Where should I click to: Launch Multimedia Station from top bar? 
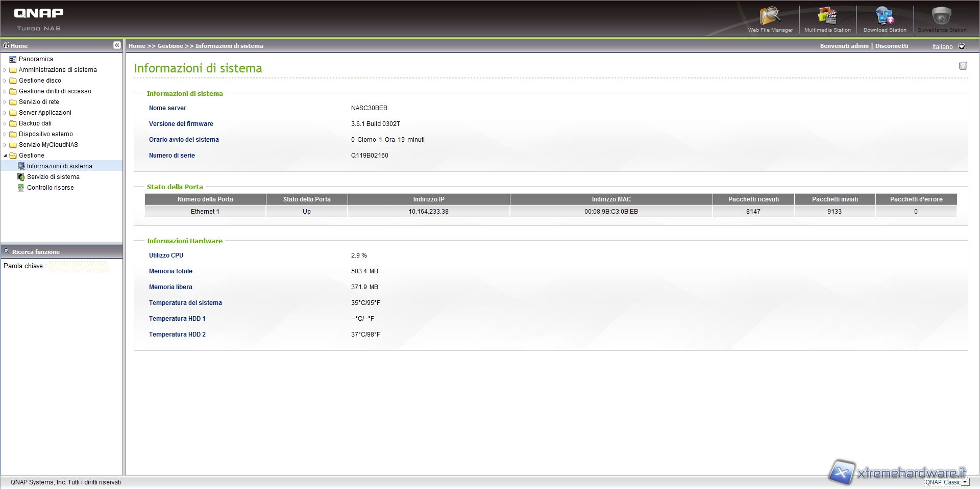[x=827, y=17]
